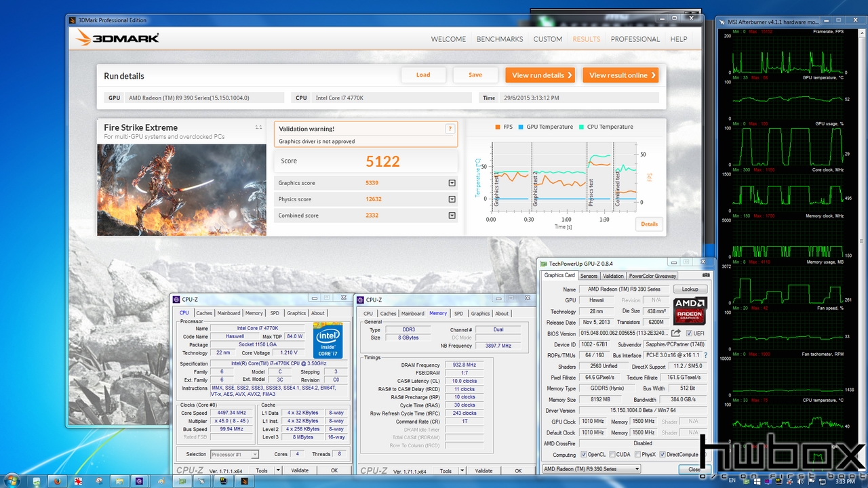Click the monitor taskbar icon next to Afterburner
Viewport: 868px width, 488px height.
click(x=222, y=481)
